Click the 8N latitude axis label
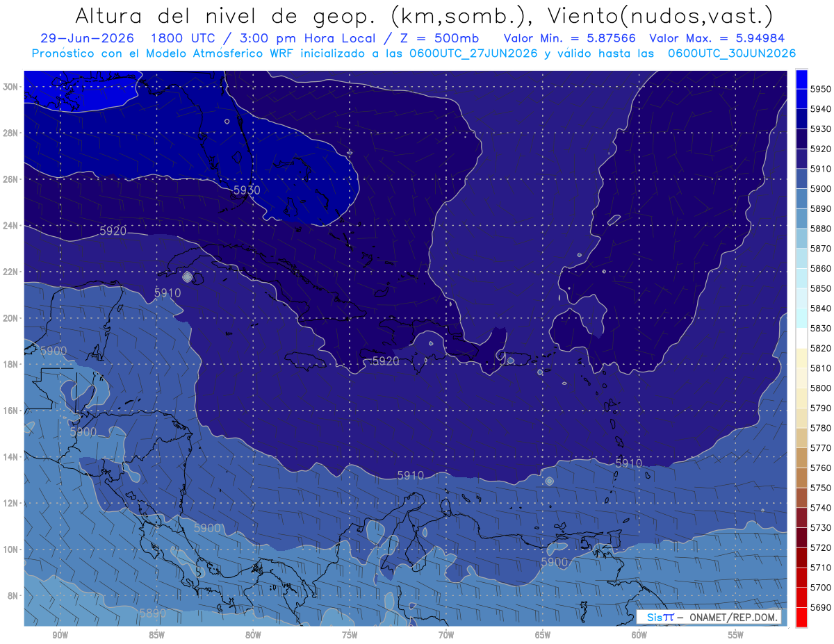 [x=12, y=596]
